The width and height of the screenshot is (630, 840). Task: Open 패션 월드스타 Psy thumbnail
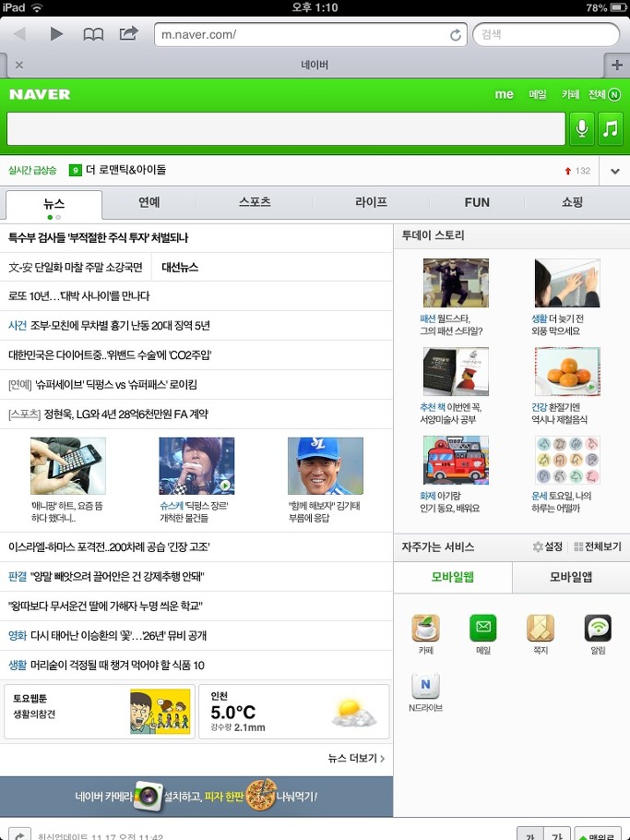[456, 282]
